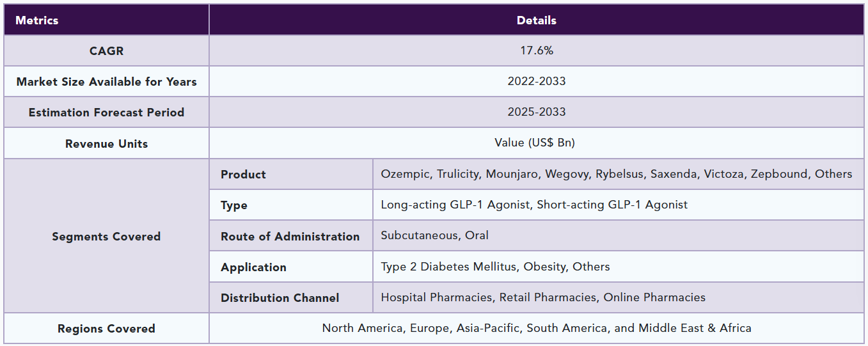Click the 17.6% value cell

point(536,51)
